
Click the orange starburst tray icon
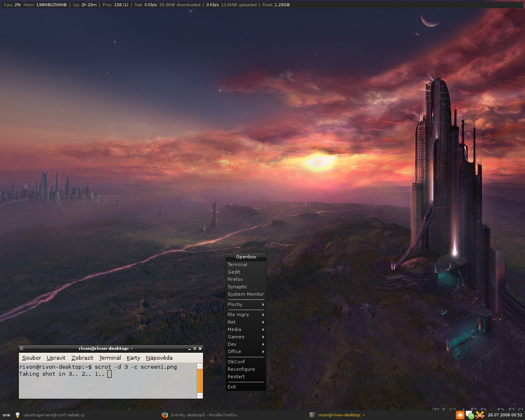pos(460,415)
